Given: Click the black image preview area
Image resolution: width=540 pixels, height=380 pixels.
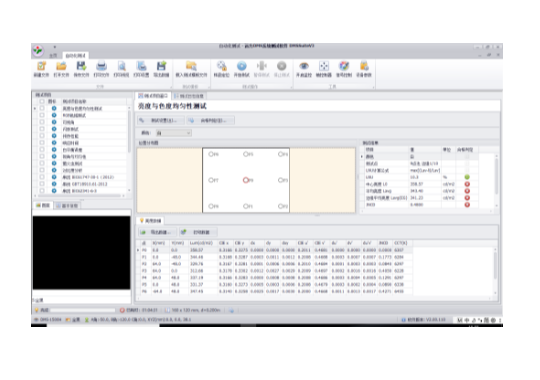Looking at the screenshot, I should pyautogui.click(x=82, y=253).
